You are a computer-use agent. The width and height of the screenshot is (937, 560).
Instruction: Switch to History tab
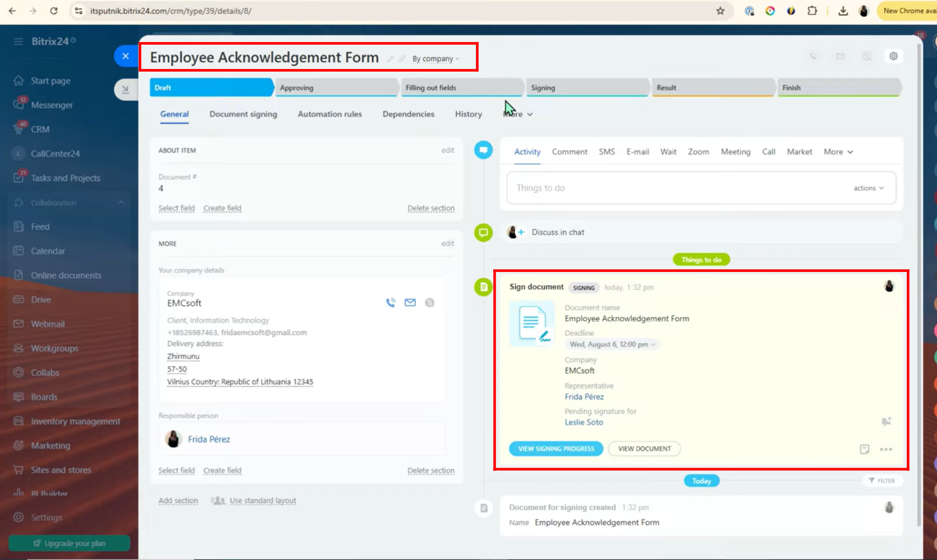(x=468, y=114)
